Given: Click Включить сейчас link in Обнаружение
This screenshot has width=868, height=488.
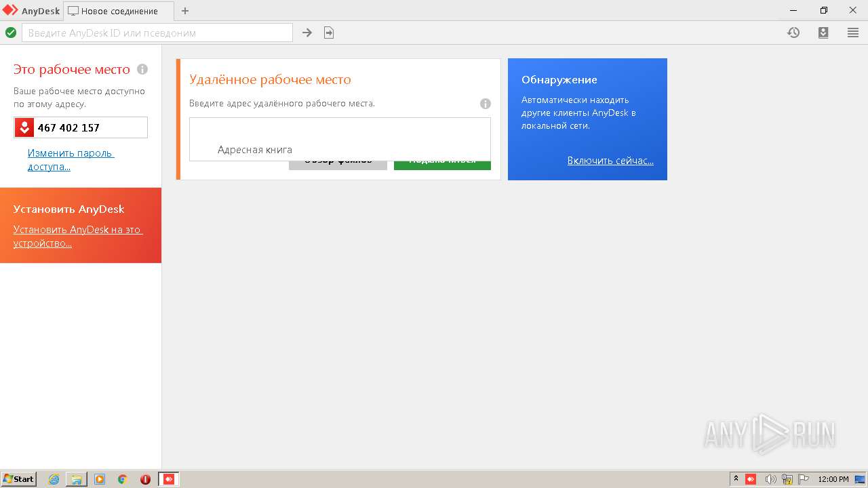Looking at the screenshot, I should coord(610,161).
